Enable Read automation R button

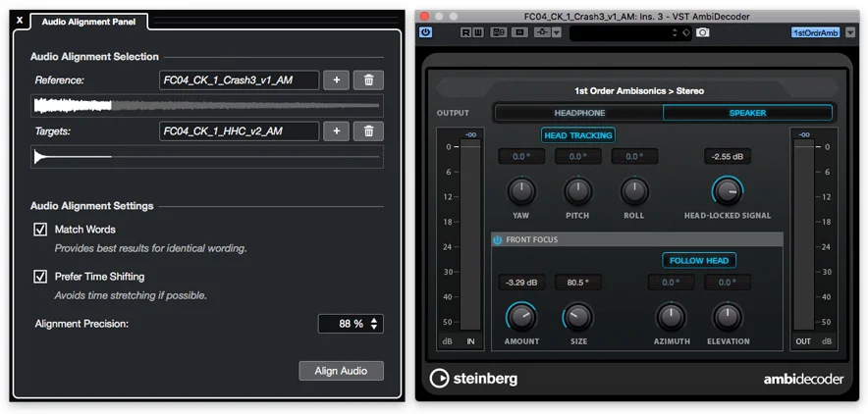click(x=465, y=32)
